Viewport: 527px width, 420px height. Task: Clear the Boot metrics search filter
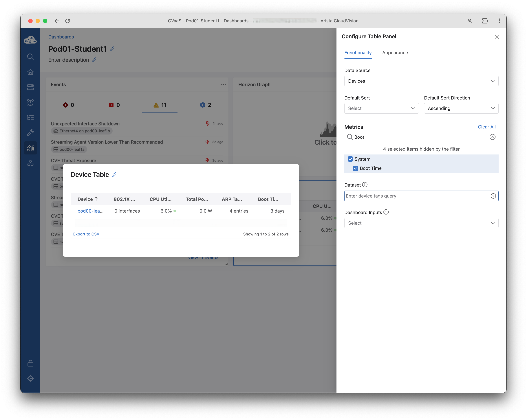click(492, 137)
